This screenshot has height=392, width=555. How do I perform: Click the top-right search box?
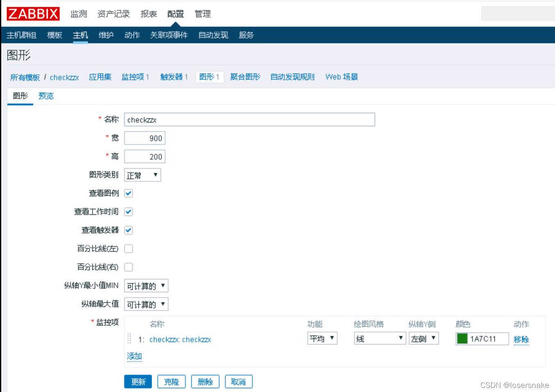pyautogui.click(x=518, y=14)
